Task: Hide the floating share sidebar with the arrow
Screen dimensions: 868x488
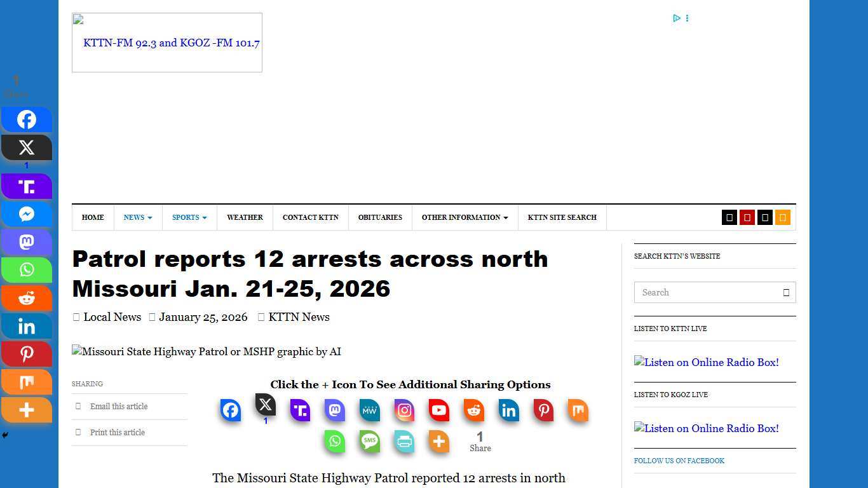Action: pyautogui.click(x=4, y=435)
